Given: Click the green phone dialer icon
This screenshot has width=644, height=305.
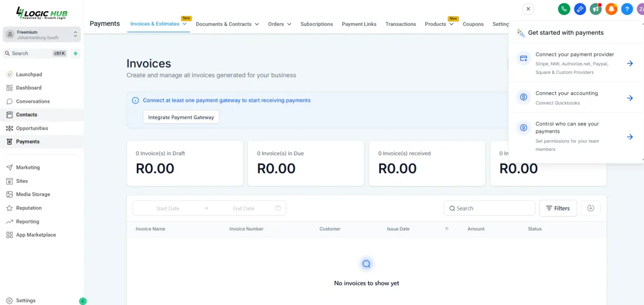Looking at the screenshot, I should coord(564,9).
